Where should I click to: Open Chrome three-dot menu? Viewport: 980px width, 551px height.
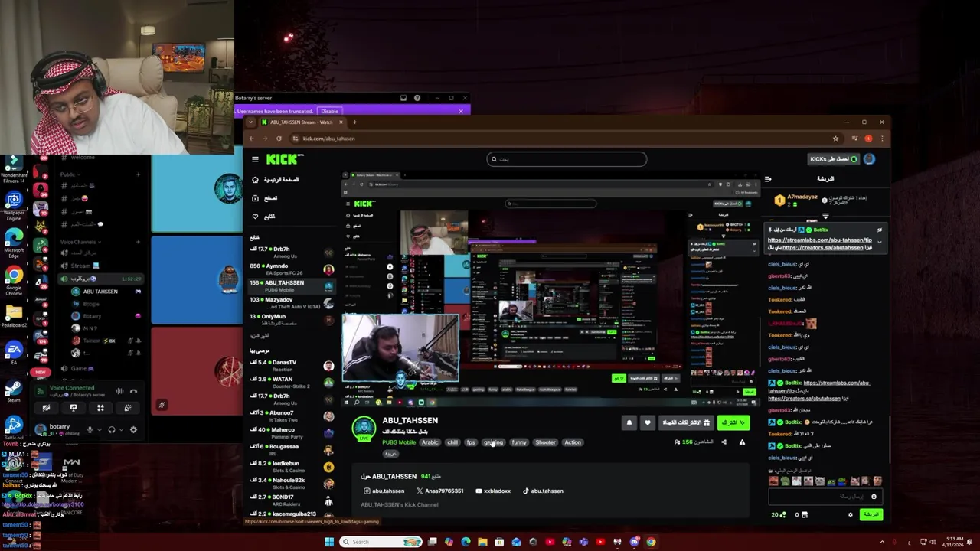click(x=882, y=139)
